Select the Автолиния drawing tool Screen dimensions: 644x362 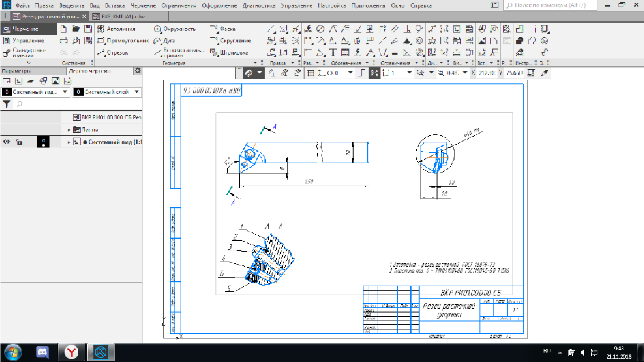pos(116,29)
